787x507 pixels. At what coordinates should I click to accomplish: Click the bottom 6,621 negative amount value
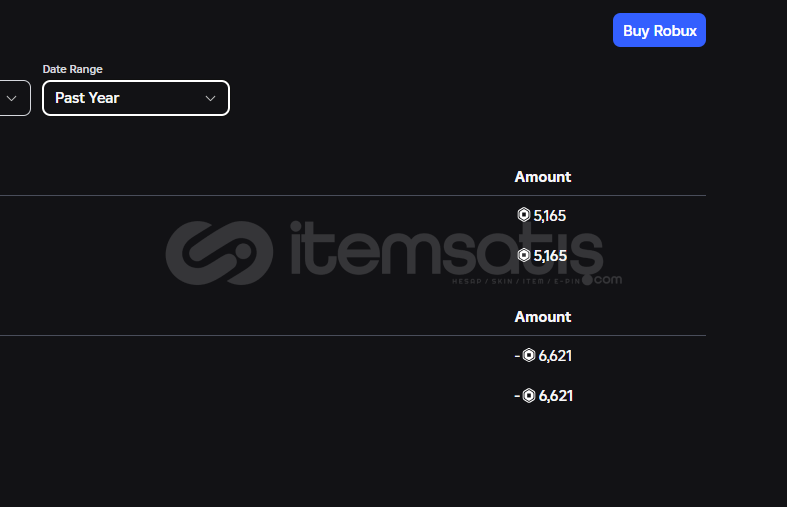tap(555, 396)
